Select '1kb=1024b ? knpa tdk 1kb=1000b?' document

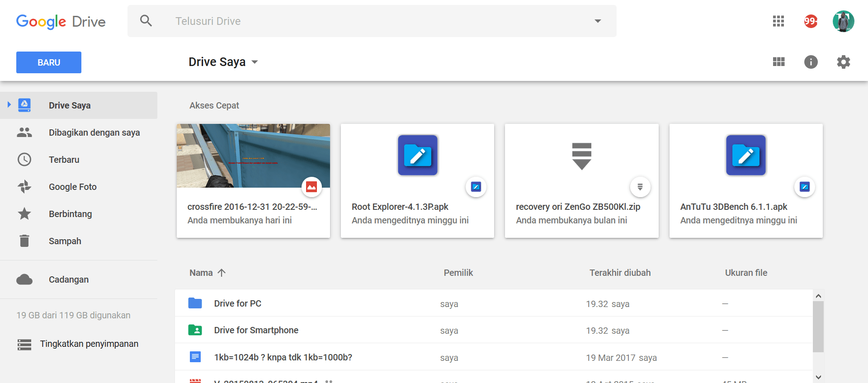pyautogui.click(x=283, y=357)
